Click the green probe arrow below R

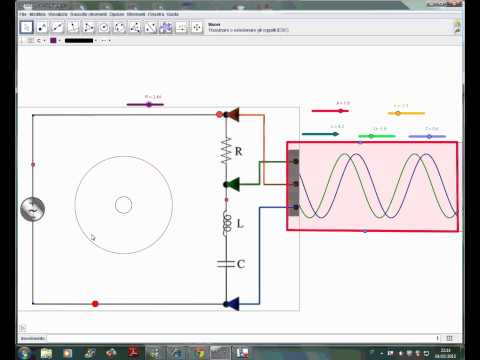tap(233, 184)
